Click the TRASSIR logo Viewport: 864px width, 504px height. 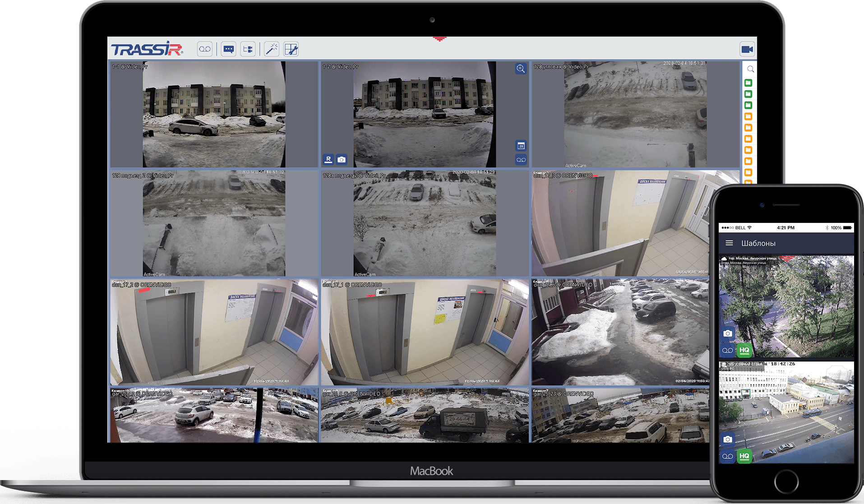[x=147, y=49]
